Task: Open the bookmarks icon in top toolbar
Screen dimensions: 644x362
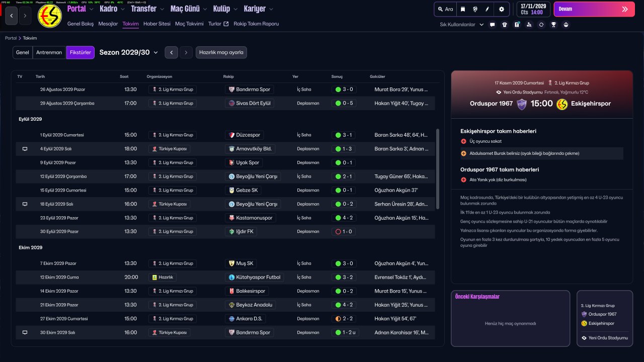Action: [x=462, y=9]
